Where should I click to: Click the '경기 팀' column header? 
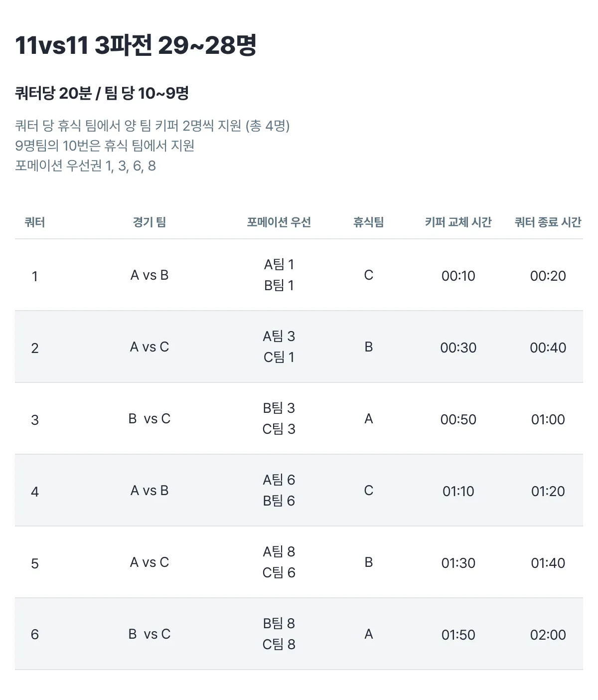pyautogui.click(x=149, y=222)
